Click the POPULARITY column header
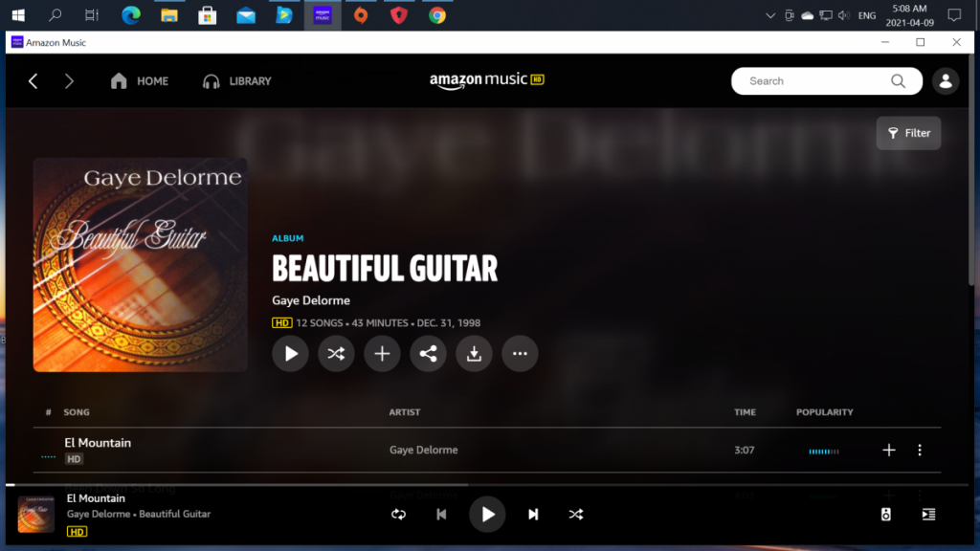 coord(824,412)
